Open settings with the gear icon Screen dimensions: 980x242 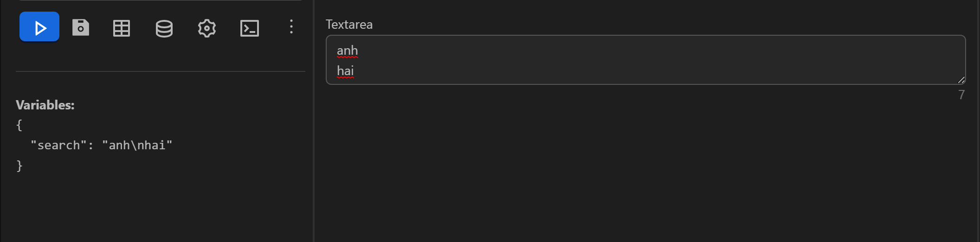pos(206,28)
